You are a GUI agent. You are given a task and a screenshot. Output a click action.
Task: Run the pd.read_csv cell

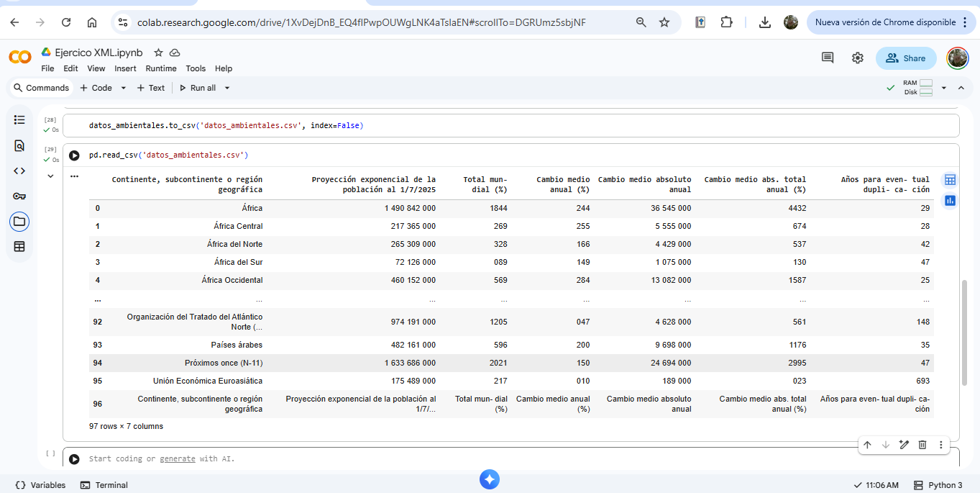coord(74,155)
